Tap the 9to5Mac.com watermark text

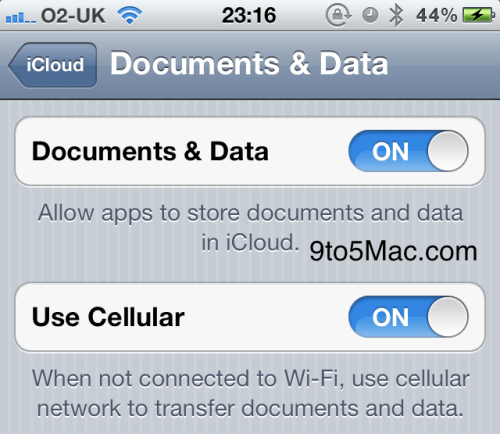(x=393, y=251)
